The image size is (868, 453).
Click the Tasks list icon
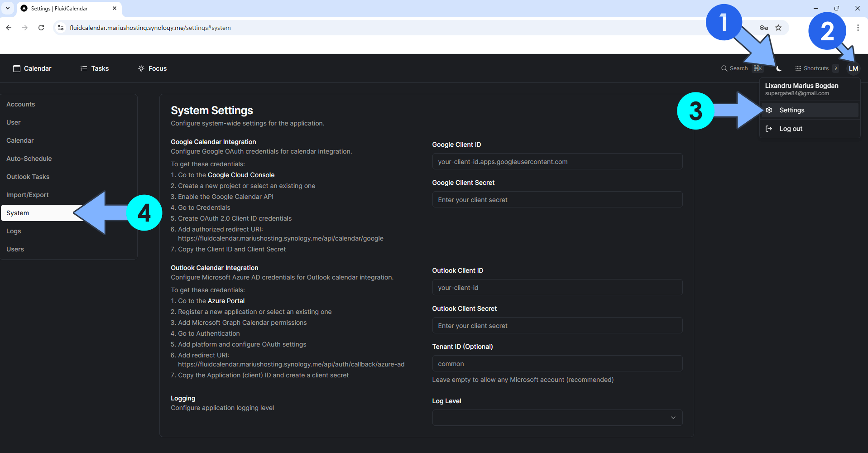84,68
